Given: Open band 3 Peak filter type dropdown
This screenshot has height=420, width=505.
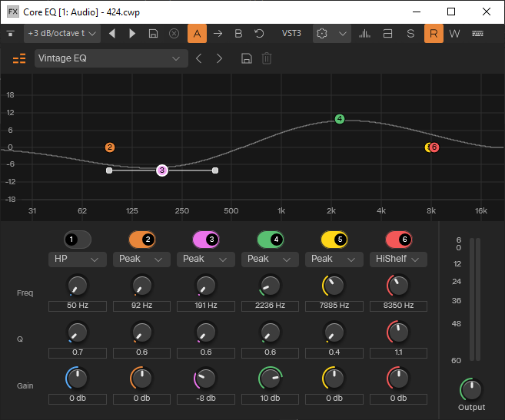Looking at the screenshot, I should click(206, 259).
